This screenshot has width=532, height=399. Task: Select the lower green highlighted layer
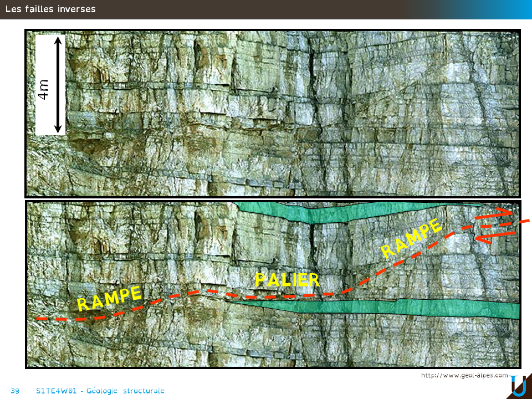click(x=388, y=308)
